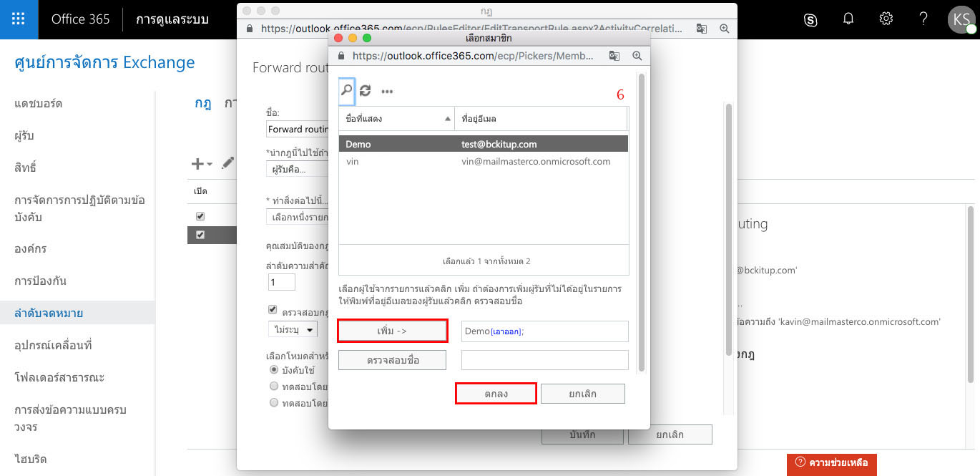980x476 pixels.
Task: Select last ทดสอบโดย radio button
Action: click(x=274, y=403)
